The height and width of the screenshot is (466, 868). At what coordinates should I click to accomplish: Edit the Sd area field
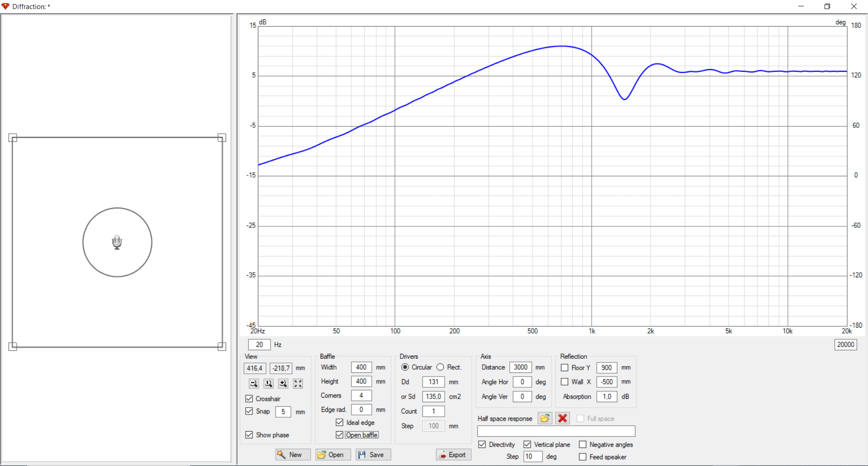(434, 396)
